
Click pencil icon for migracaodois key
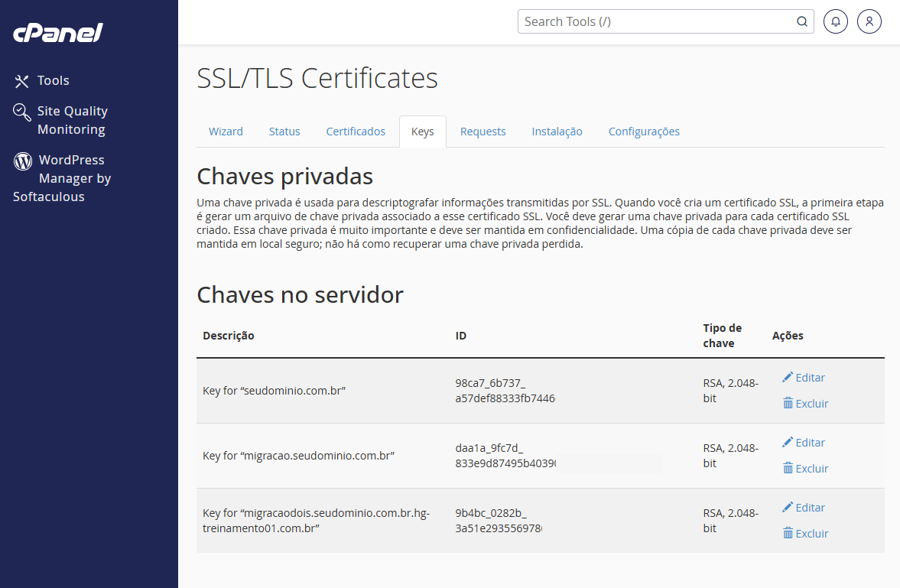(x=788, y=507)
